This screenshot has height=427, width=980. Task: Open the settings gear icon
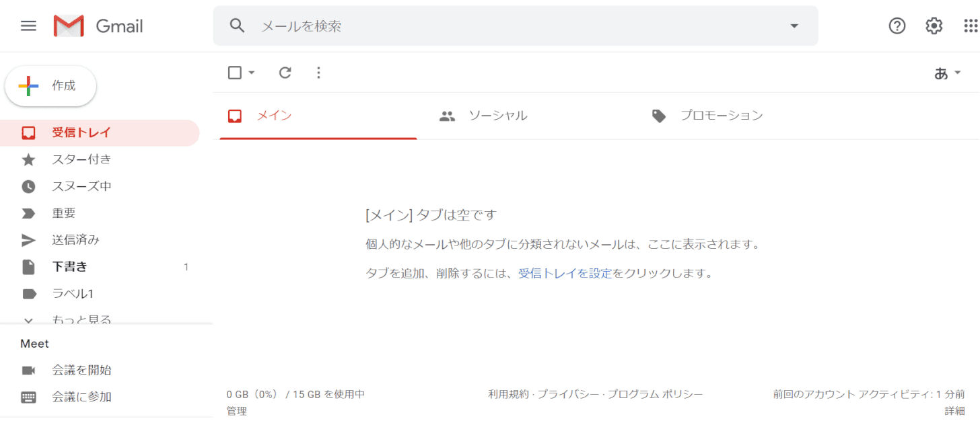pyautogui.click(x=934, y=26)
